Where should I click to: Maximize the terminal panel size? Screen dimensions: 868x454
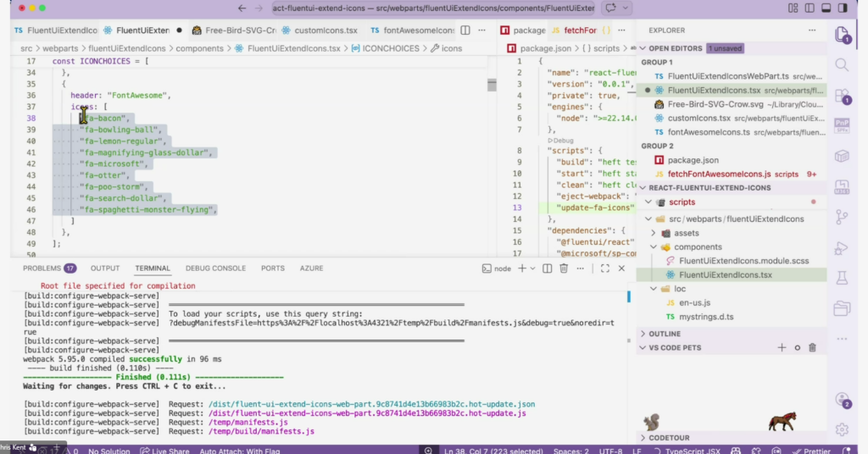[x=604, y=269]
